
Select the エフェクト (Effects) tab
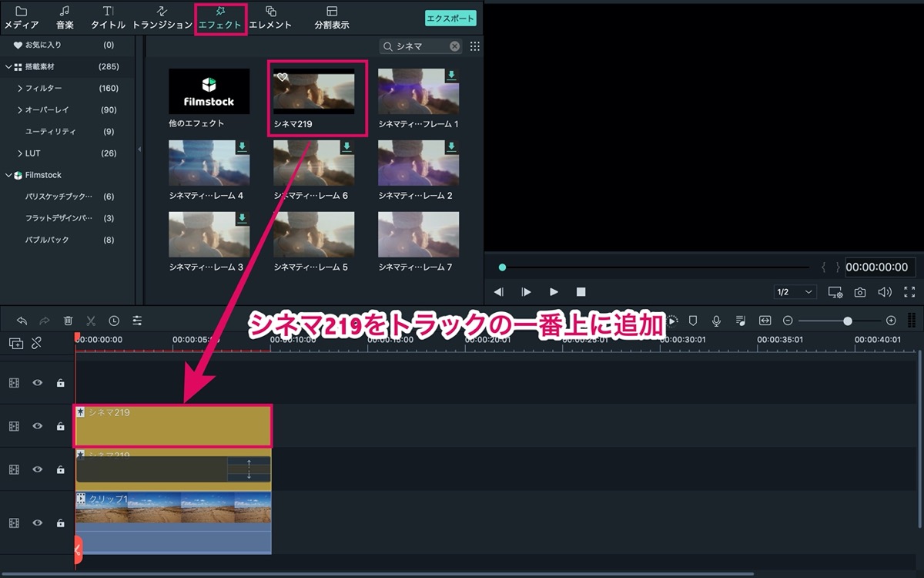(x=220, y=18)
